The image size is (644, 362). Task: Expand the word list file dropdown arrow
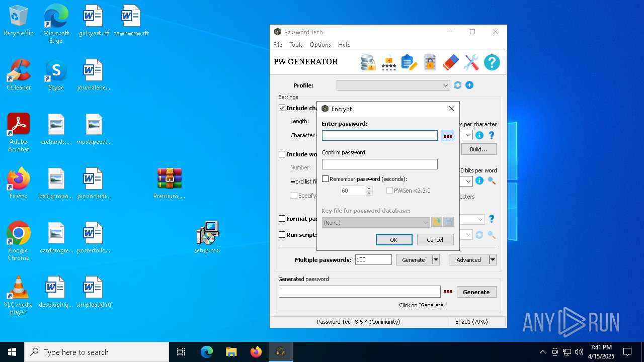(468, 181)
